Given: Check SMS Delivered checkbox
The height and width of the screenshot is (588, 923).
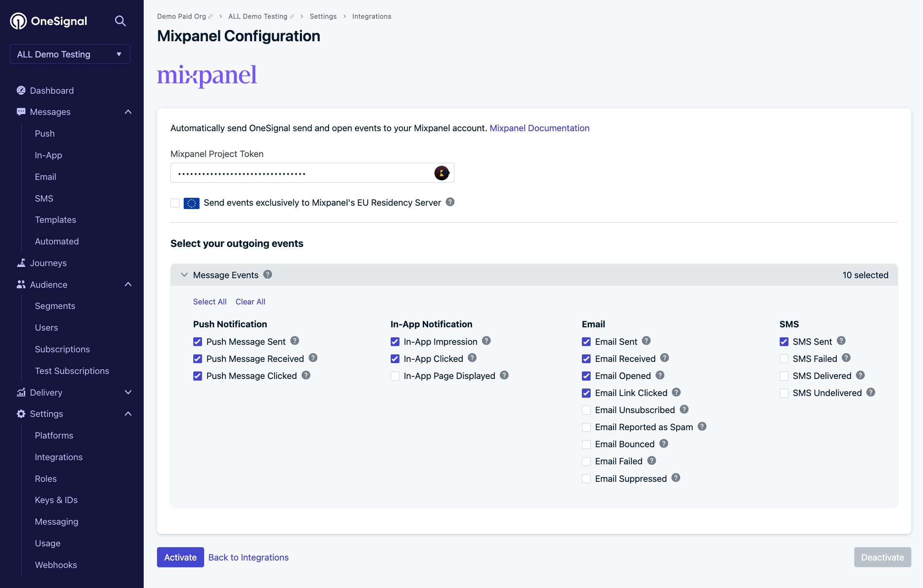Looking at the screenshot, I should tap(784, 376).
